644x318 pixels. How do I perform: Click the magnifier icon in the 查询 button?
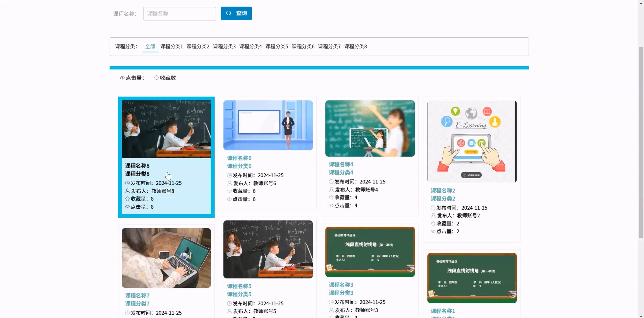tap(229, 13)
